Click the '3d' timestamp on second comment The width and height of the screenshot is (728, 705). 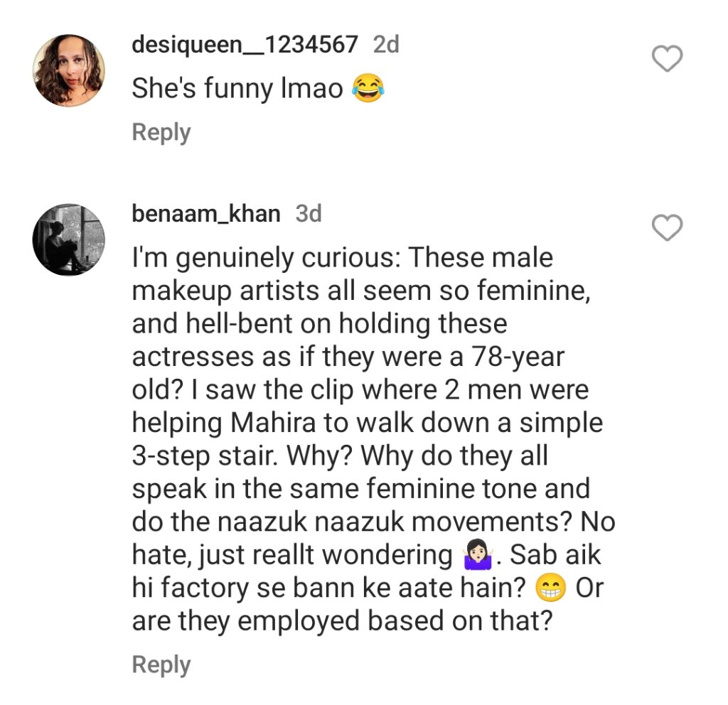(309, 214)
